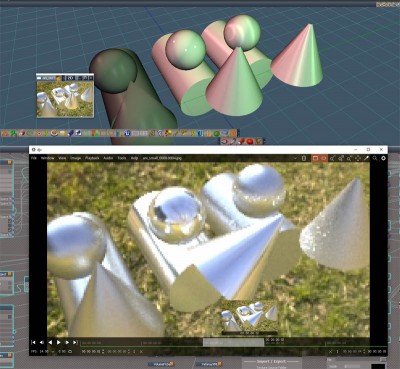Click the stepper arrows next to current timecode

103,351
